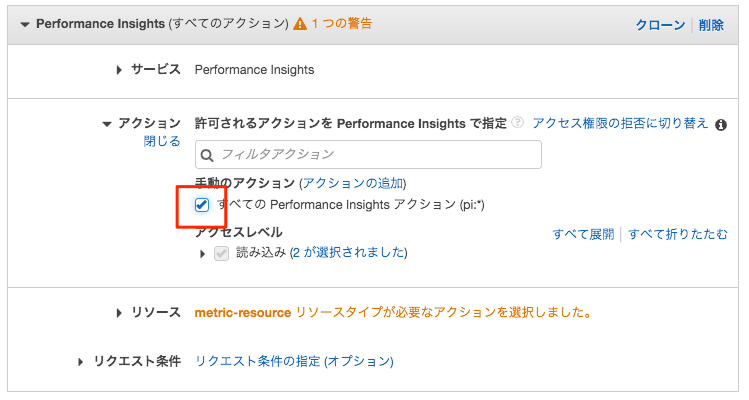Expand the リソース section
Image resolution: width=749 pixels, height=400 pixels.
pos(119,313)
